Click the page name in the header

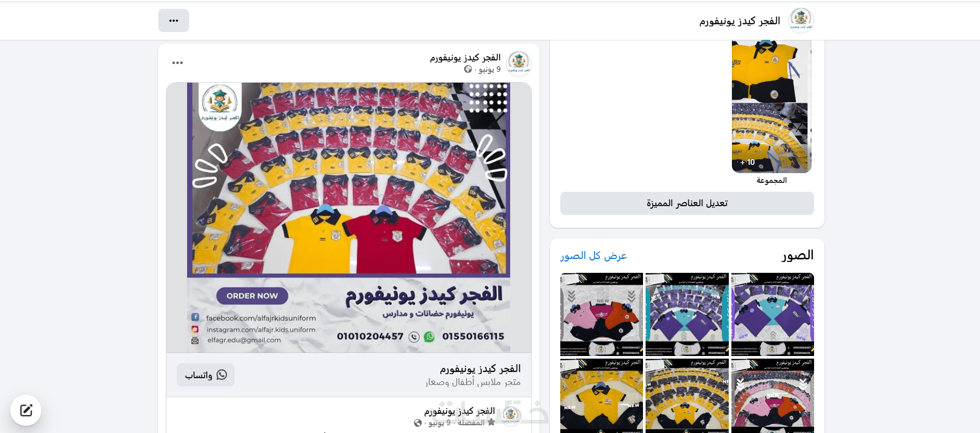740,21
